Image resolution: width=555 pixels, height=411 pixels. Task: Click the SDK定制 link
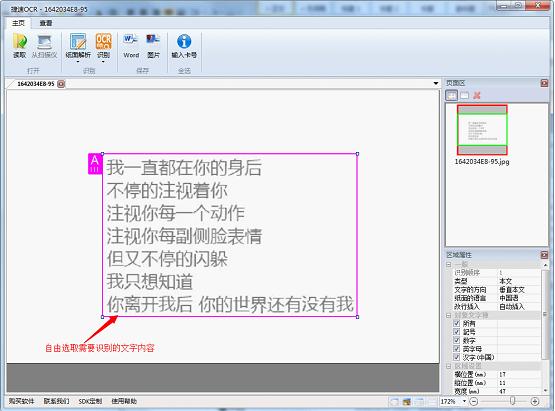point(90,401)
